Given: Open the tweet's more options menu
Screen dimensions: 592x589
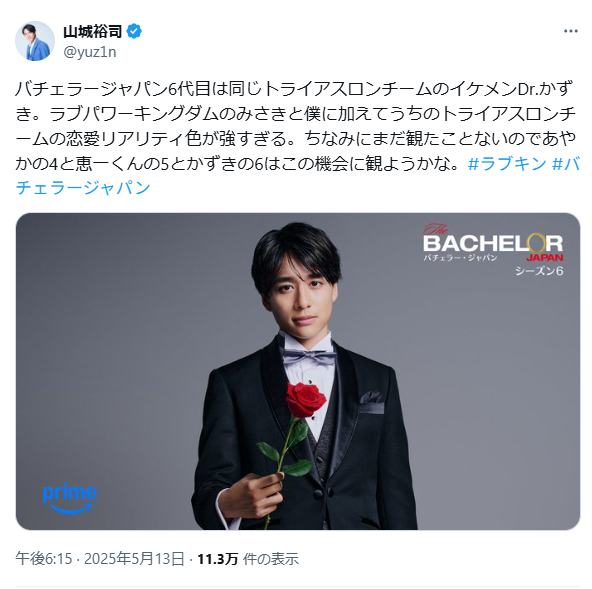Looking at the screenshot, I should pos(570,32).
